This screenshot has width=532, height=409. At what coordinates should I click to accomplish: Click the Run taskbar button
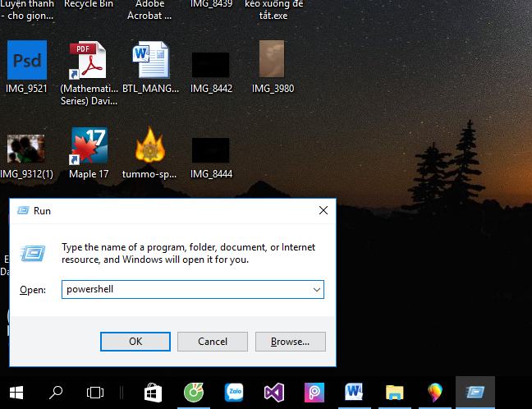475,393
